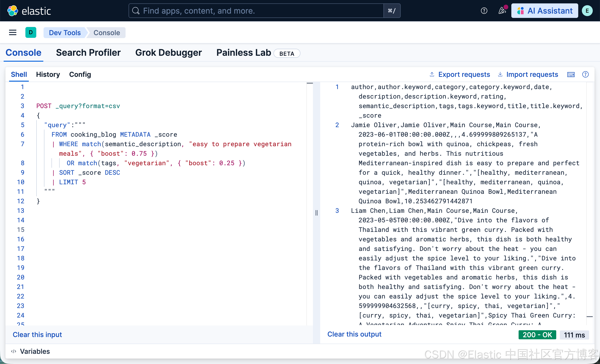Open the Config tab

click(x=80, y=74)
